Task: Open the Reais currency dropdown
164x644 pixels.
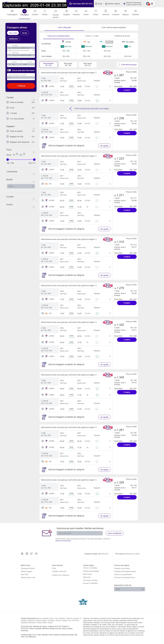Action: coord(21,186)
